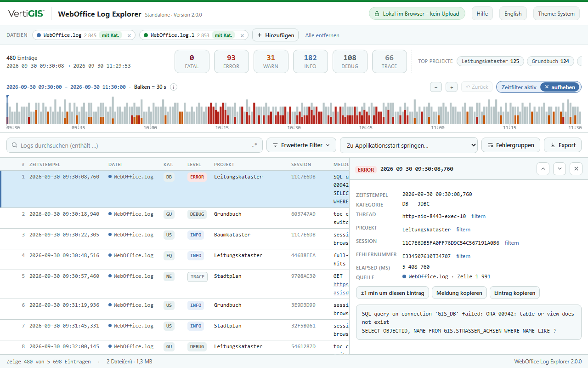This screenshot has height=368, width=588.
Task: Add a log file with Hinzufügen
Action: [276, 35]
